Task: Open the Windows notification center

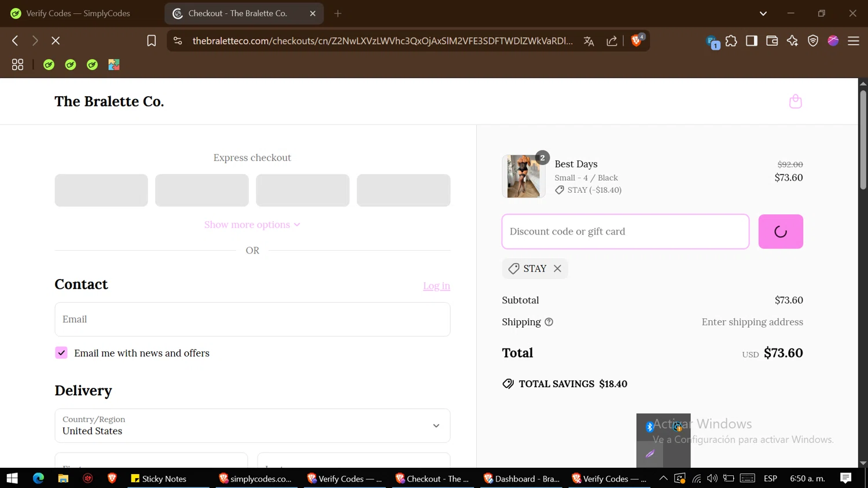Action: [x=846, y=478]
